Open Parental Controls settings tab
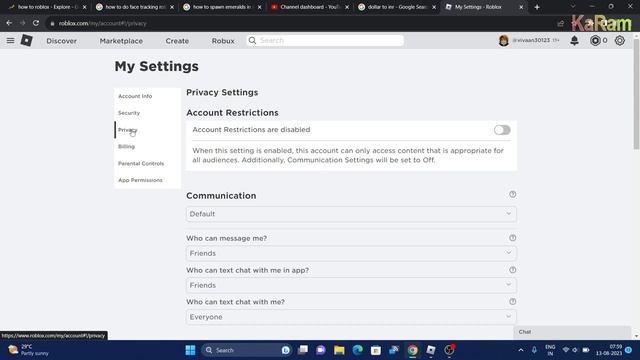640x360 pixels. pos(141,163)
